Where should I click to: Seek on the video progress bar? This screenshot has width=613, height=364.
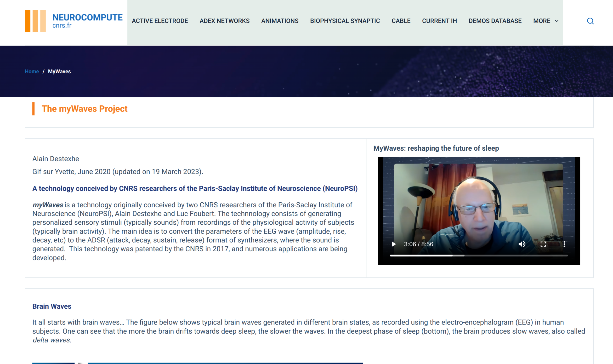pyautogui.click(x=479, y=256)
